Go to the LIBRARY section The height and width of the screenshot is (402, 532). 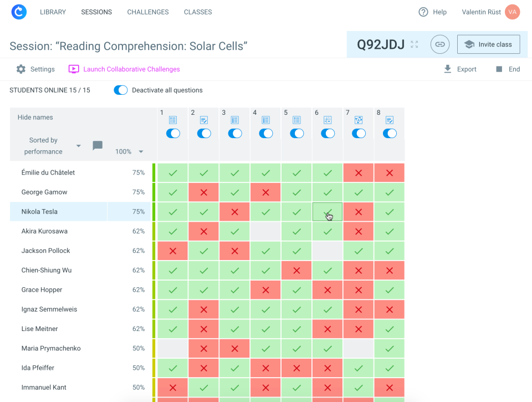click(x=53, y=12)
